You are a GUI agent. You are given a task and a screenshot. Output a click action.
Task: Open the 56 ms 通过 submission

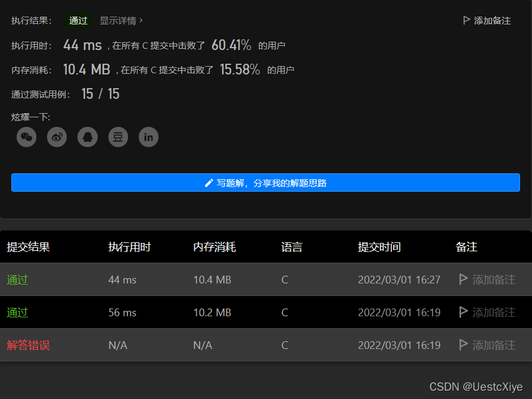18,312
